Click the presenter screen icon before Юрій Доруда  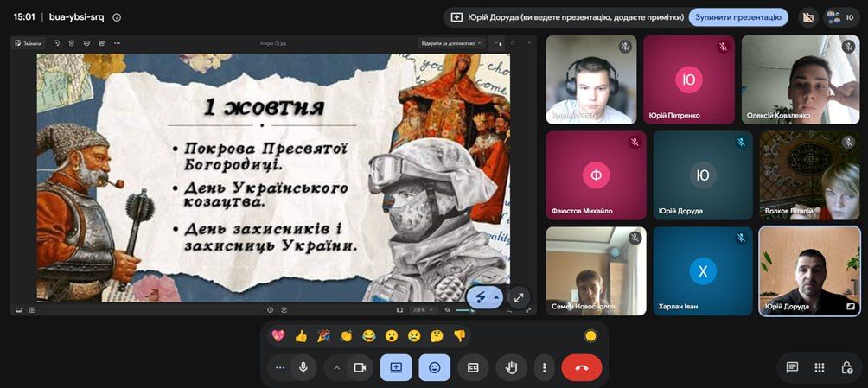pos(456,17)
